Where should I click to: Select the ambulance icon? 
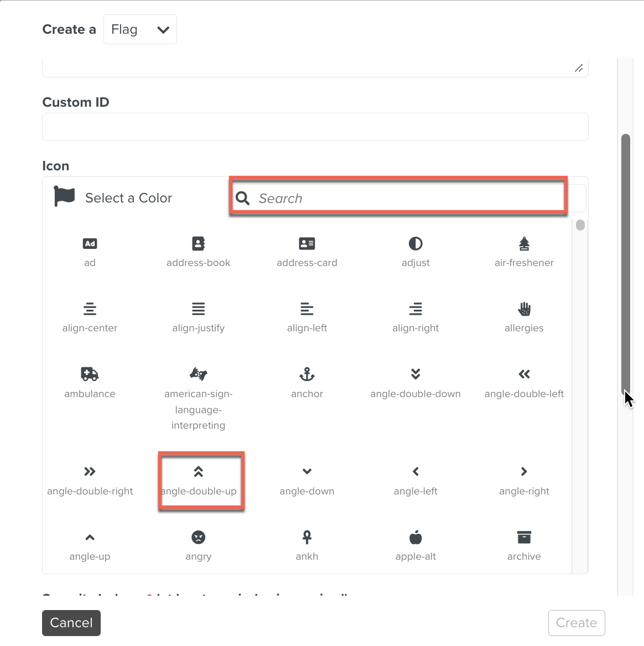[x=90, y=374]
